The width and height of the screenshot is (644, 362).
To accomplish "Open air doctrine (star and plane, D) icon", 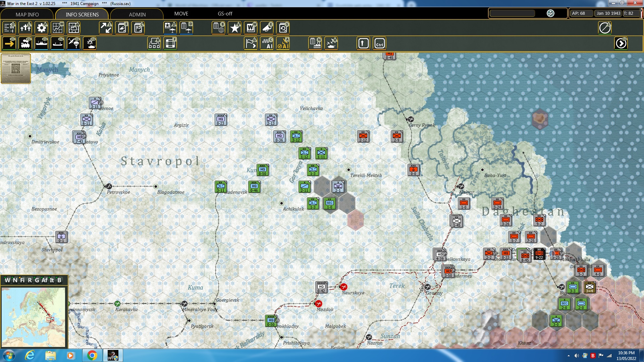I will click(170, 28).
